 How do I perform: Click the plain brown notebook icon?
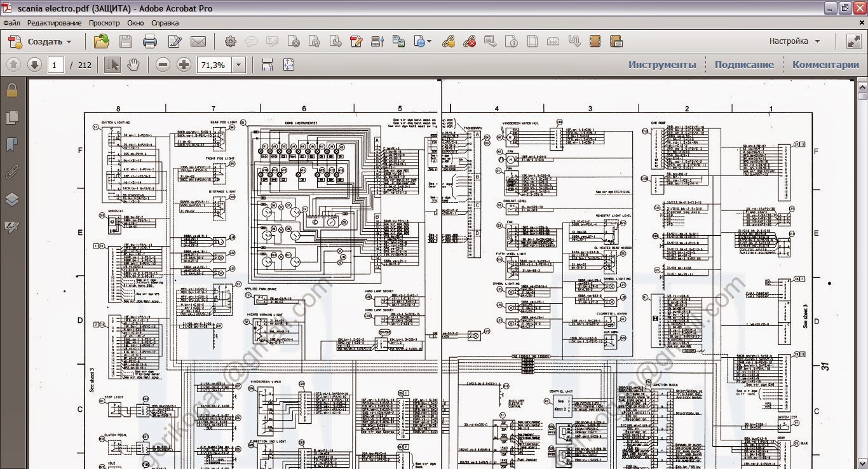[x=595, y=41]
